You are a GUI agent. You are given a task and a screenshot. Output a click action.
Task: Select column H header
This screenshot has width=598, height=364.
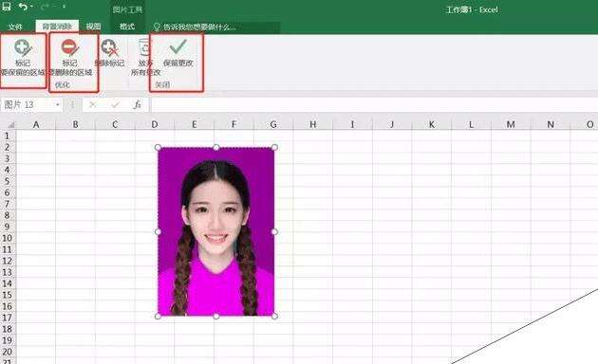(312, 124)
